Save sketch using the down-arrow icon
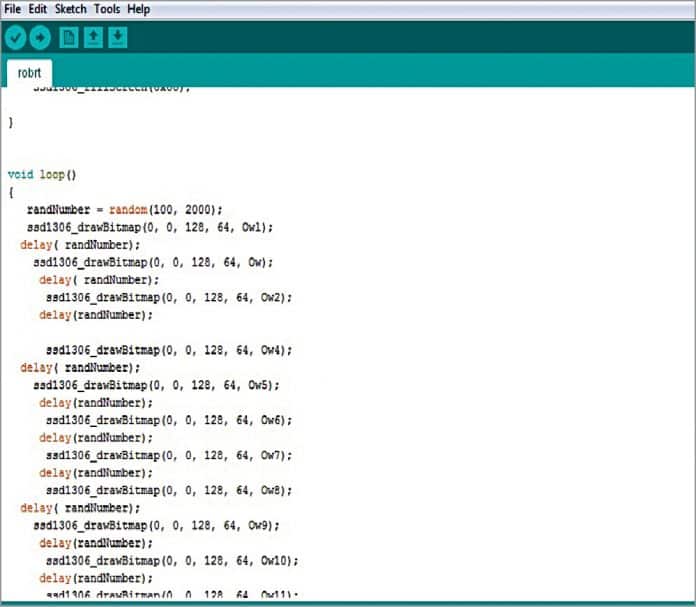Screen dimensions: 696x607 pos(118,38)
